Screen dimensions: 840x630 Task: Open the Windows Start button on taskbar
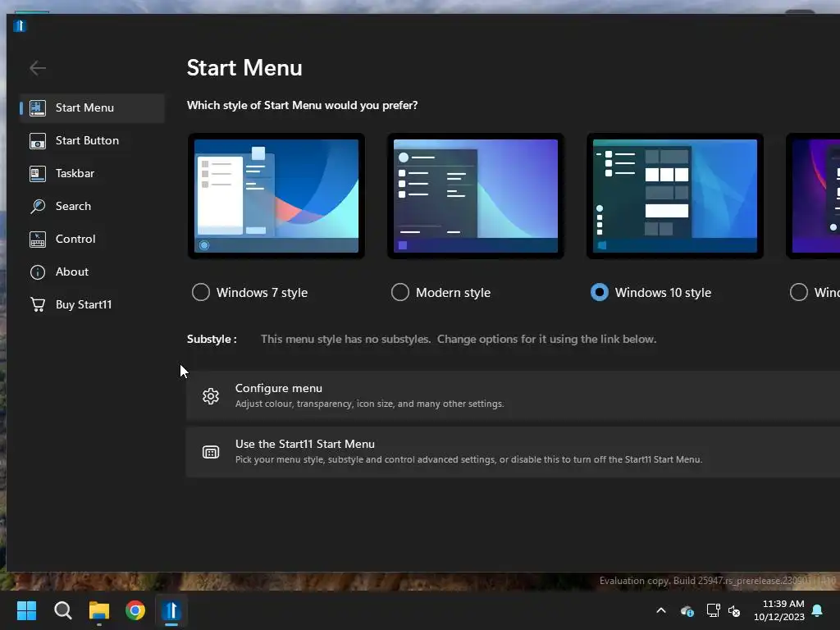pos(26,610)
